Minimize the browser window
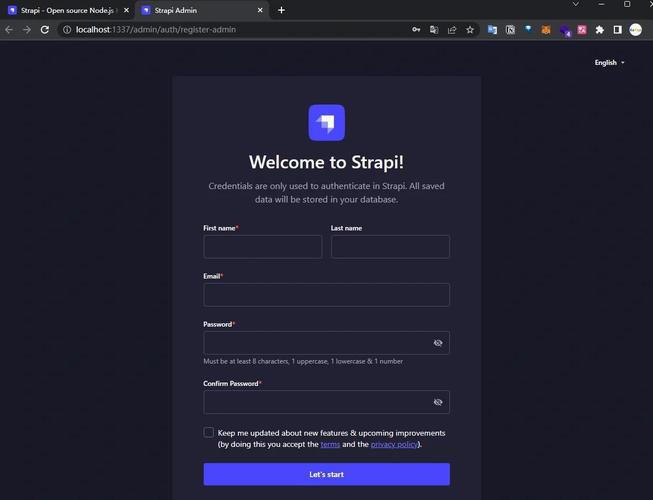 coord(601,4)
